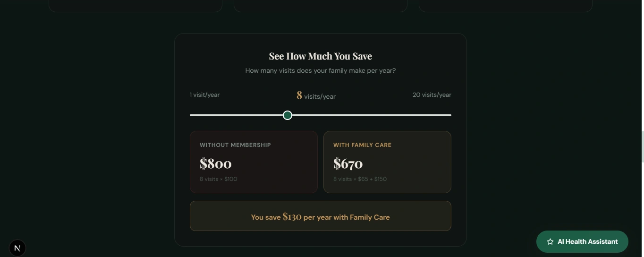Click the "8 visits/year" current value

tap(316, 96)
